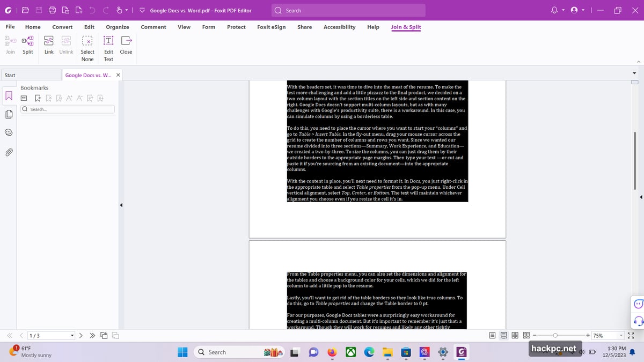
Task: Switch to the Home ribbon tab
Action: 33,27
